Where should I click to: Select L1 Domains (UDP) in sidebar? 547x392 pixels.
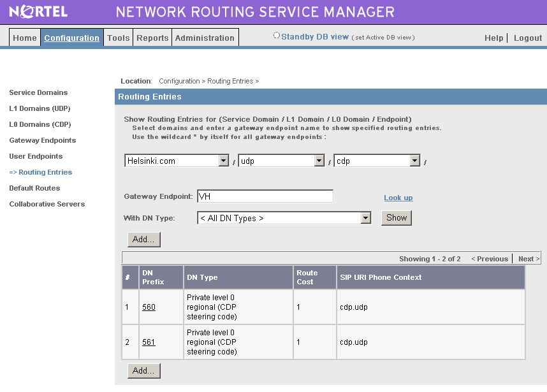tap(40, 108)
